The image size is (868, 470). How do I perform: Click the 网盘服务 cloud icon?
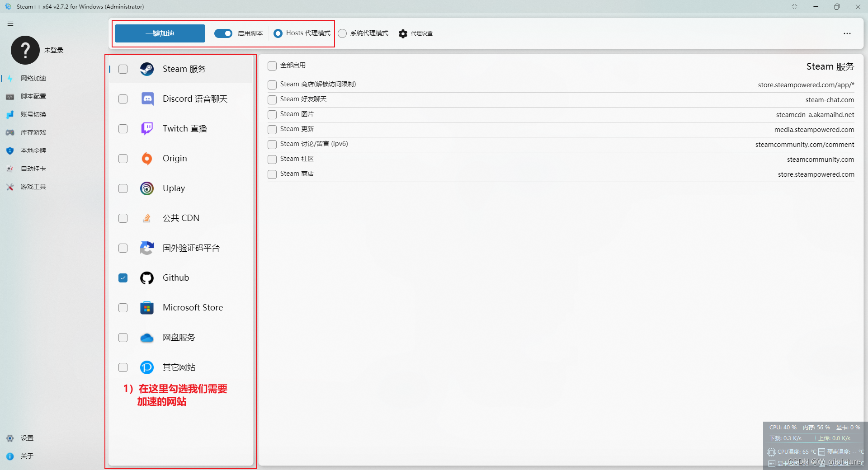tap(147, 338)
